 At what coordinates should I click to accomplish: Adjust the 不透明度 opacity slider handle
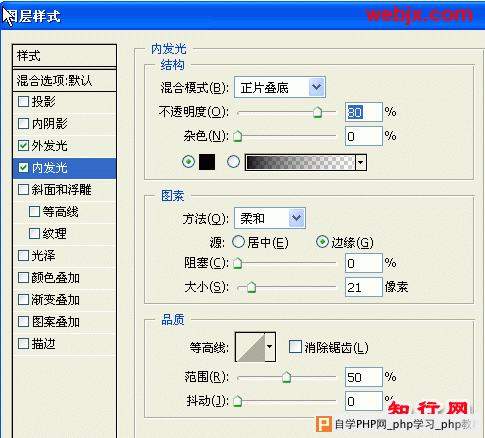tap(317, 112)
